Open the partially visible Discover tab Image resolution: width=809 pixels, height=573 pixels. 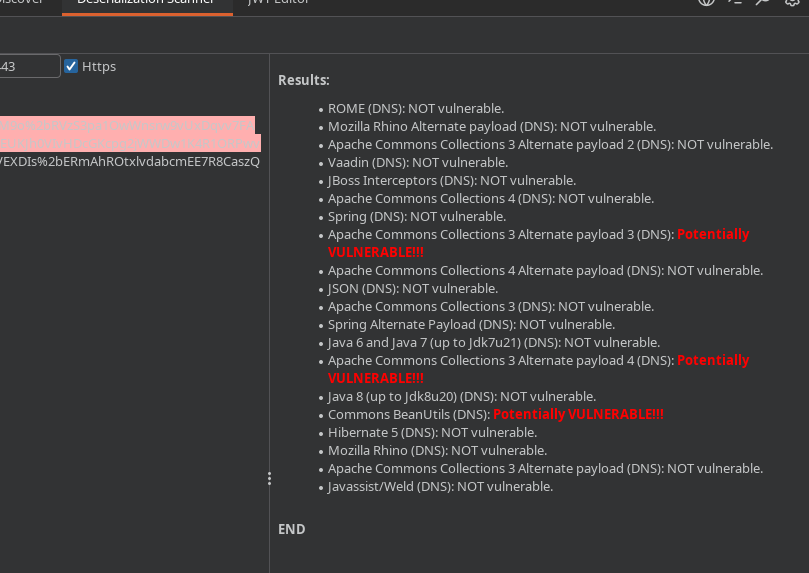tap(22, 3)
